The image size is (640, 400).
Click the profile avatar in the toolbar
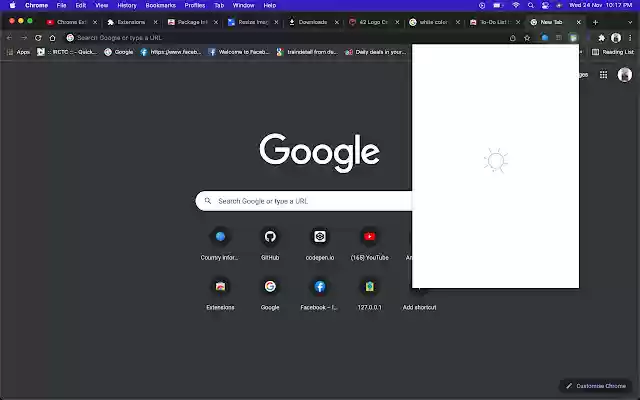click(616, 38)
